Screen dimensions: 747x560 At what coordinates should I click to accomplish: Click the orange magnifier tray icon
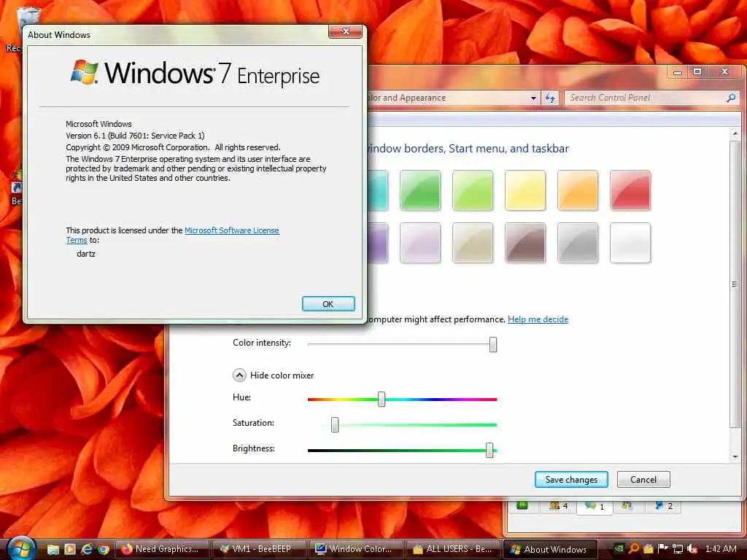click(634, 549)
